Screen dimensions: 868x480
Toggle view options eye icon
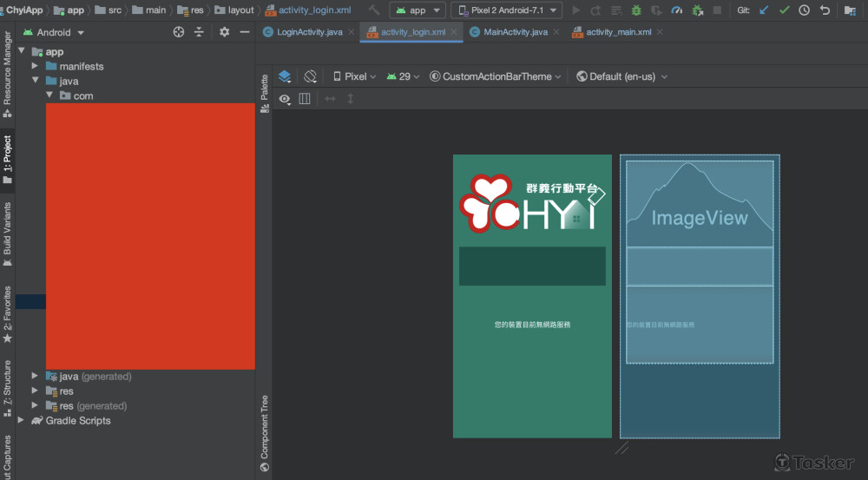coord(285,99)
